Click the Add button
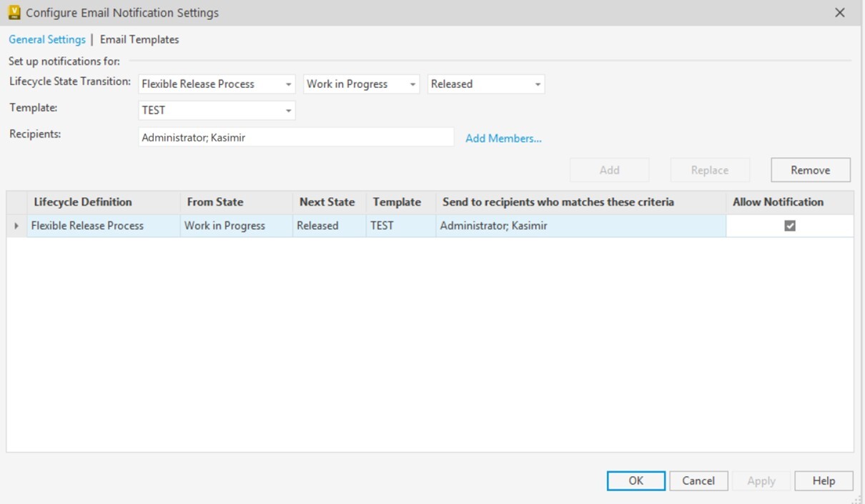The width and height of the screenshot is (865, 504). (x=609, y=170)
